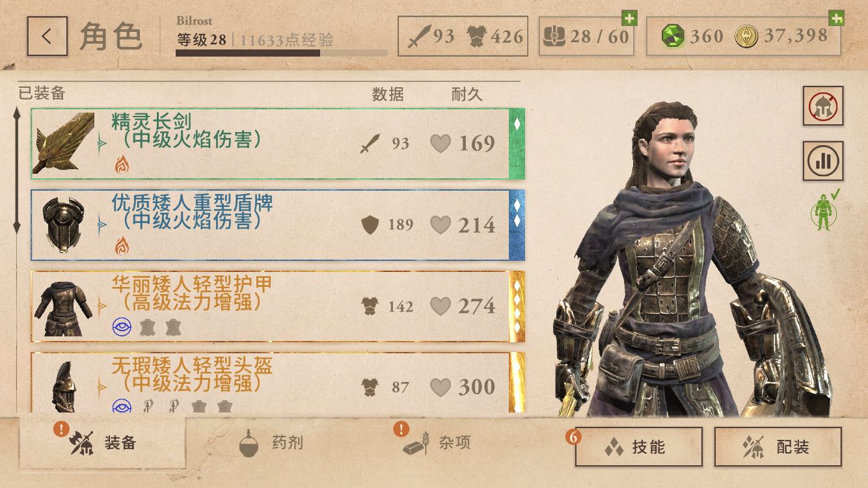Open the 技能 skills button
The width and height of the screenshot is (868, 488).
point(638,446)
